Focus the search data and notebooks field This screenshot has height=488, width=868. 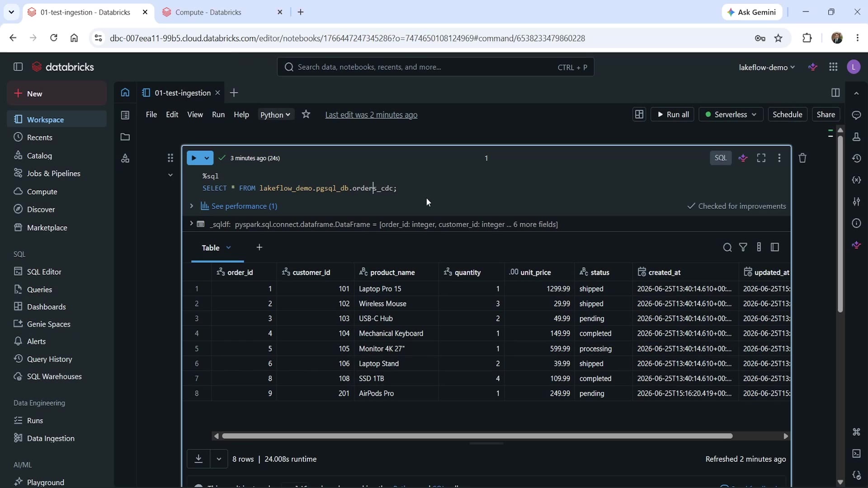(435, 67)
